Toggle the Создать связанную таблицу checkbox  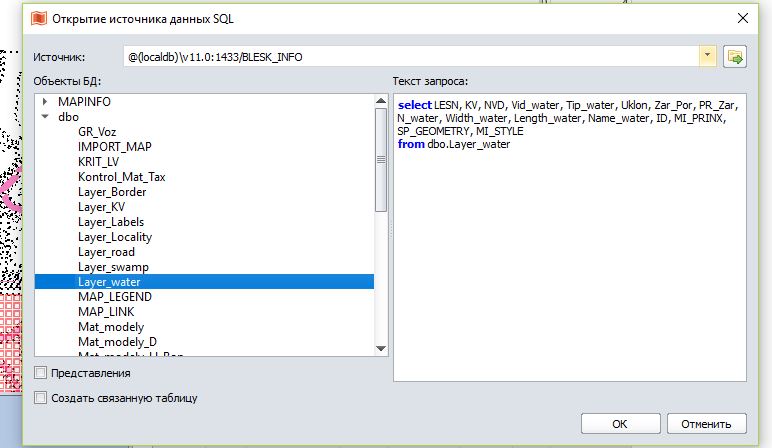pos(41,398)
